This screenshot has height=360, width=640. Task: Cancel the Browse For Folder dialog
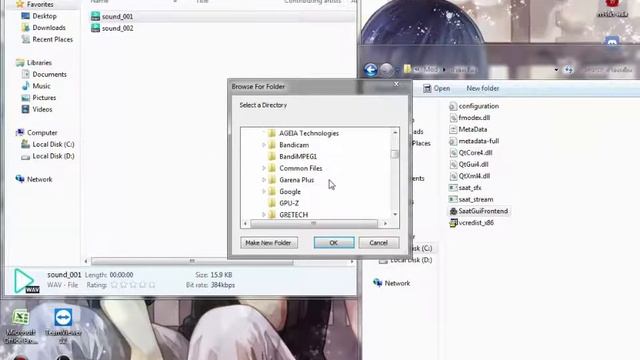[x=378, y=242]
